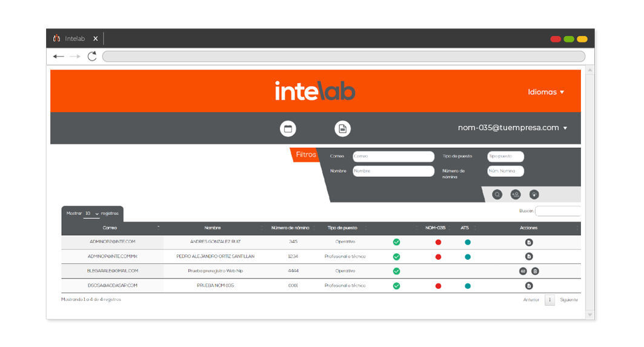Click teal ATS status dot for ANDRES GONZALEZ RUIZ

coord(467,242)
